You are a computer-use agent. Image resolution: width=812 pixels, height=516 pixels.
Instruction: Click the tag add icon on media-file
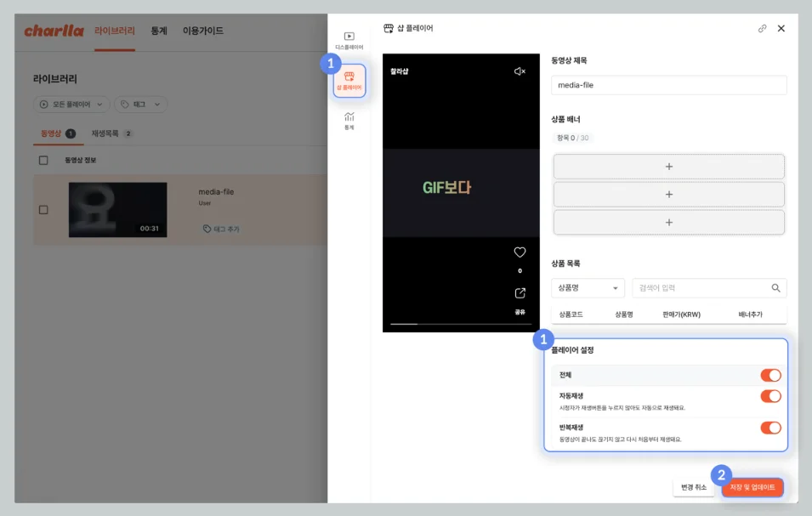click(207, 229)
